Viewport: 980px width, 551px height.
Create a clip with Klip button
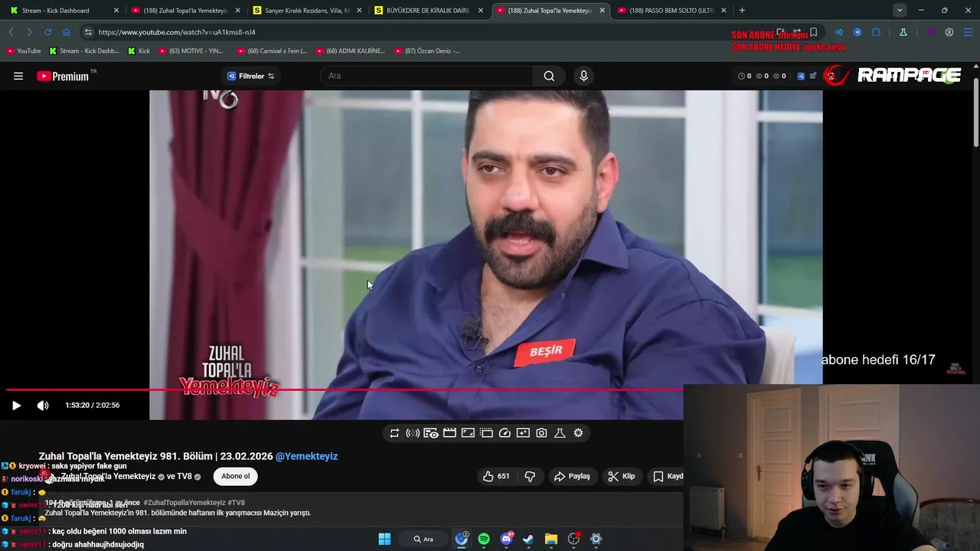pyautogui.click(x=621, y=476)
